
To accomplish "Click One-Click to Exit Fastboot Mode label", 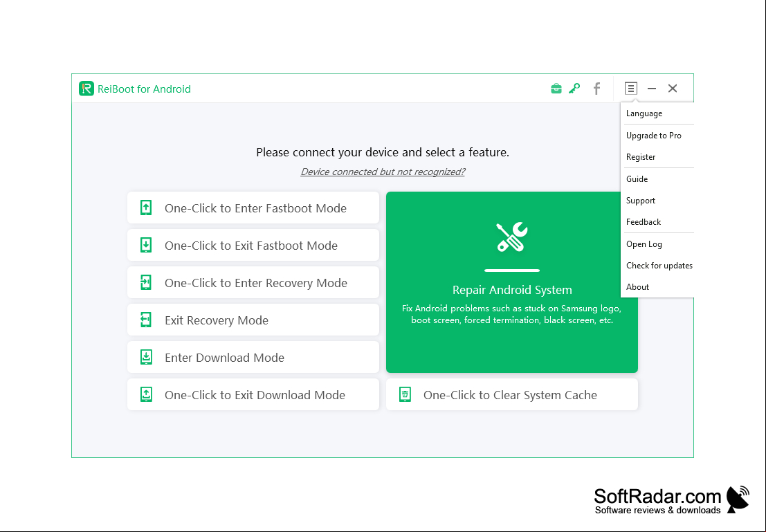I will (251, 245).
